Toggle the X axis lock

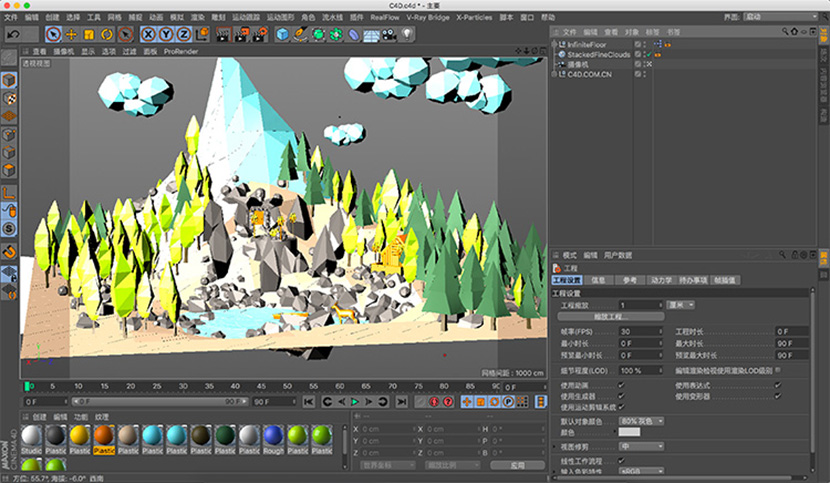148,34
